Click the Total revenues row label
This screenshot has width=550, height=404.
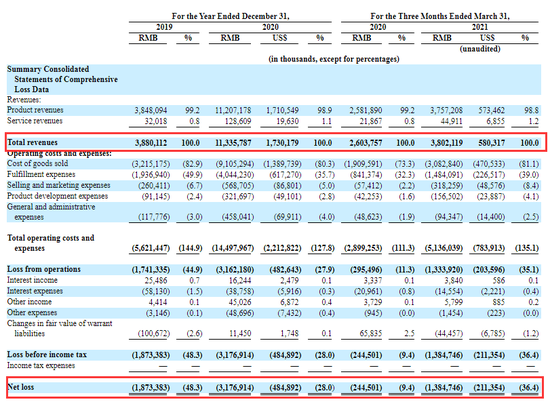(x=32, y=142)
